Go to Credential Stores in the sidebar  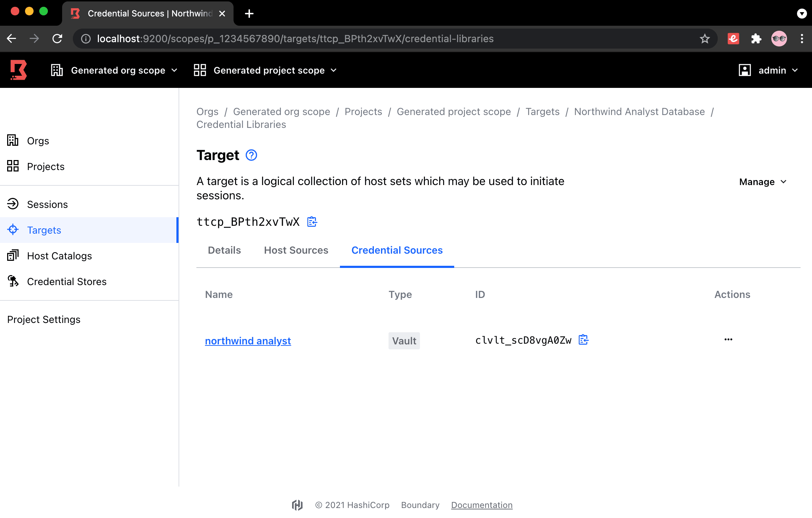pyautogui.click(x=67, y=282)
